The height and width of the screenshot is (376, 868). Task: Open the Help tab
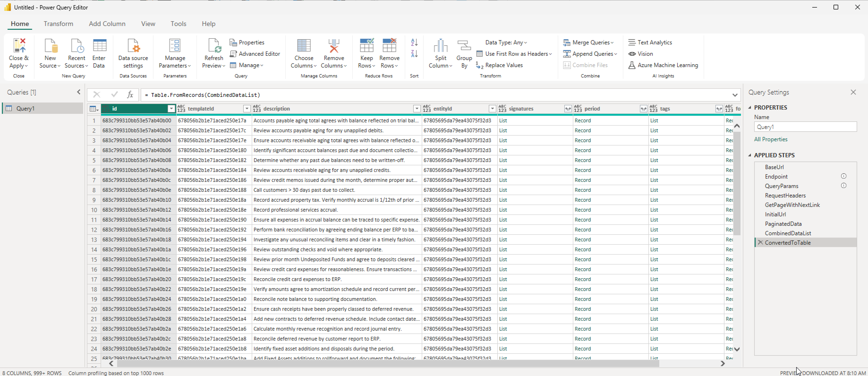[208, 24]
